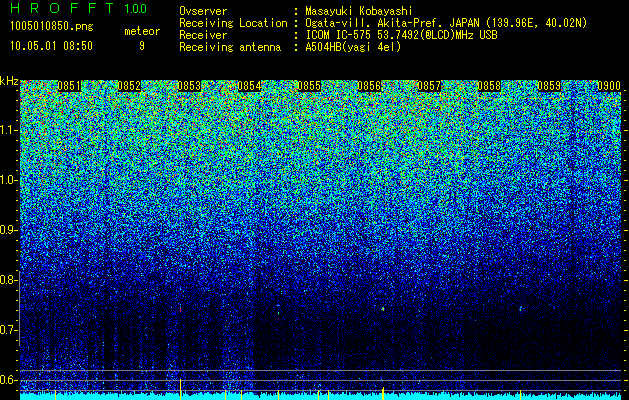
Task: Click the 0854 time marker
Action: [x=249, y=86]
